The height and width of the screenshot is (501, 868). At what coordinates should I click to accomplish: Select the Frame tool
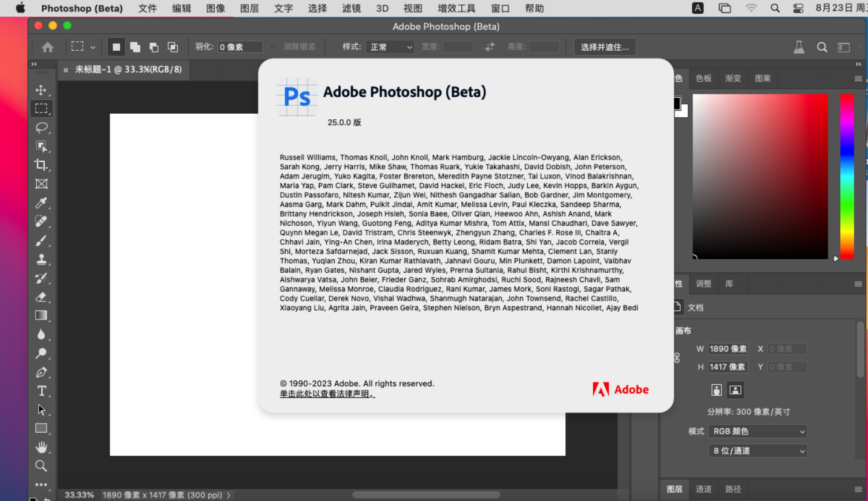click(41, 184)
